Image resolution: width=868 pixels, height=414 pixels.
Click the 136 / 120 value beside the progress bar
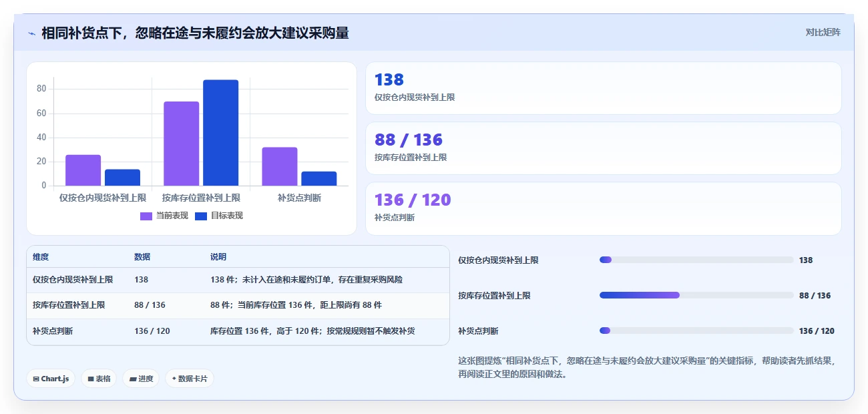(x=817, y=331)
